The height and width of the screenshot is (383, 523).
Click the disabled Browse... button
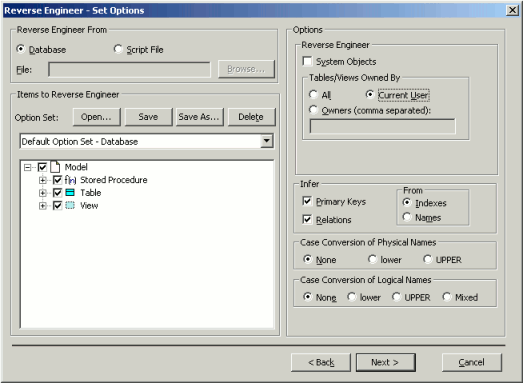coord(246,69)
